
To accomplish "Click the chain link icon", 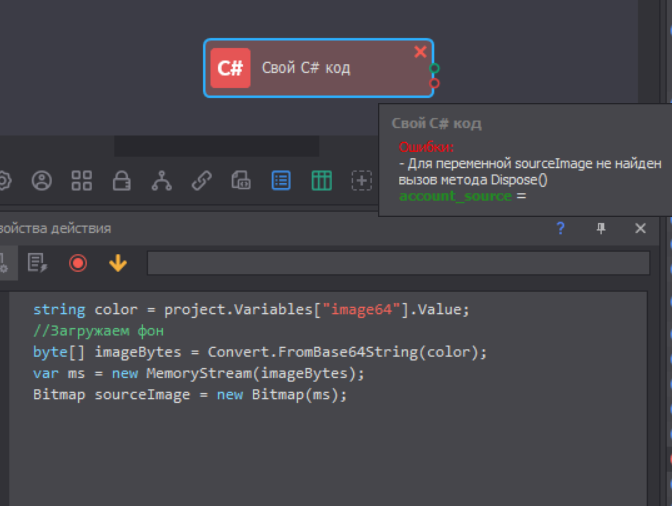I will pyautogui.click(x=201, y=180).
